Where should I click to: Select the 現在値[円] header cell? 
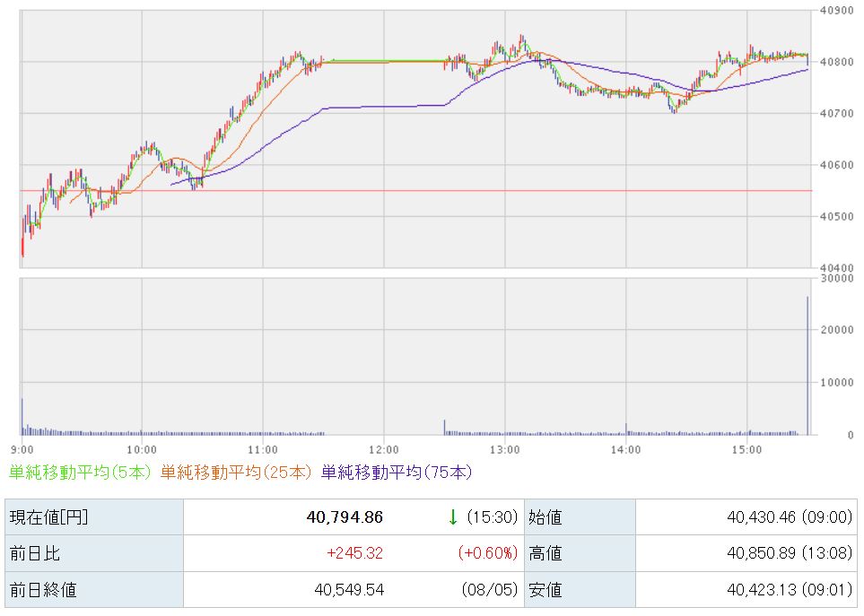[x=93, y=516]
